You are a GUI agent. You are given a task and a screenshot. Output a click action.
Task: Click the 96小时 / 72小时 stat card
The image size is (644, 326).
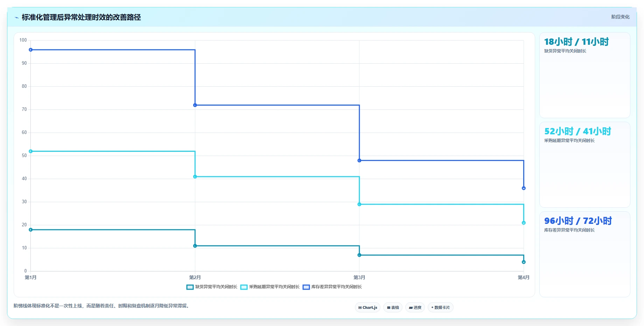pos(584,254)
